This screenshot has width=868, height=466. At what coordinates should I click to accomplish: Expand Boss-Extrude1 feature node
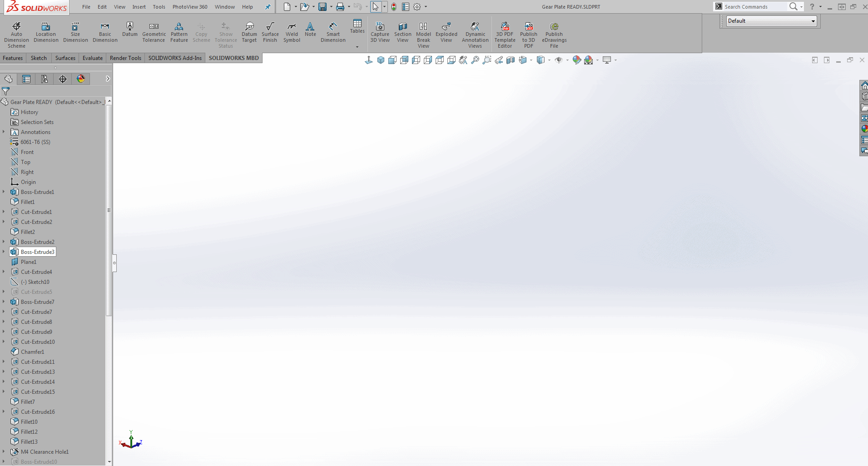click(x=4, y=192)
